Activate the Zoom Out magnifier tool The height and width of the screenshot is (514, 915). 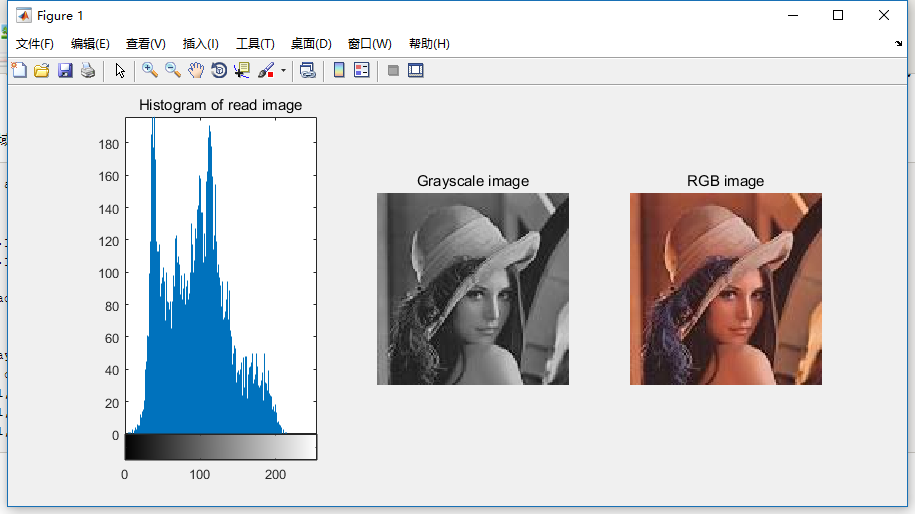tap(173, 71)
